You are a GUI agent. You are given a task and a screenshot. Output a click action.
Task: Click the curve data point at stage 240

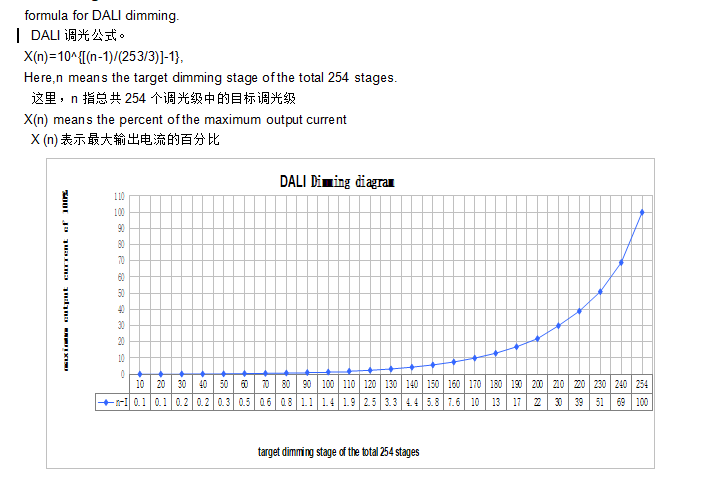tap(621, 263)
